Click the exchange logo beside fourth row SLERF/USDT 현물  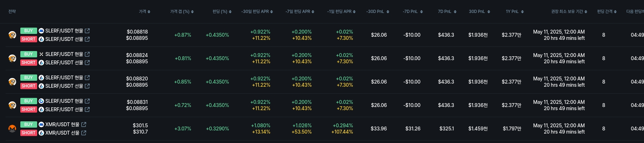41,101
